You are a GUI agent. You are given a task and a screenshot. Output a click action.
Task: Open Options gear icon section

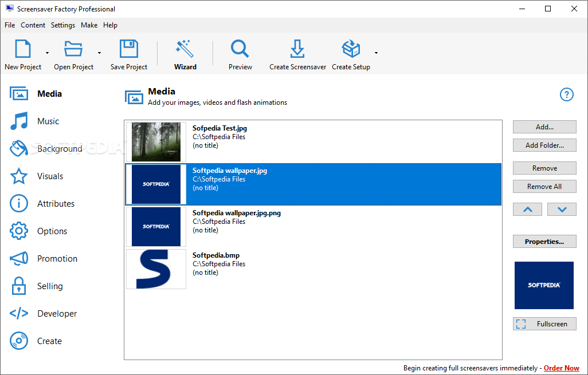pos(19,231)
